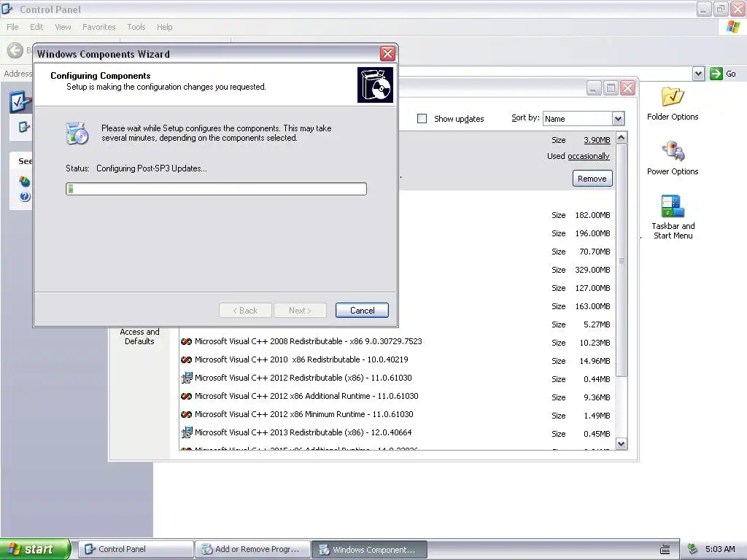Toggle the Show updates checkbox
The width and height of the screenshot is (747, 560).
[422, 119]
